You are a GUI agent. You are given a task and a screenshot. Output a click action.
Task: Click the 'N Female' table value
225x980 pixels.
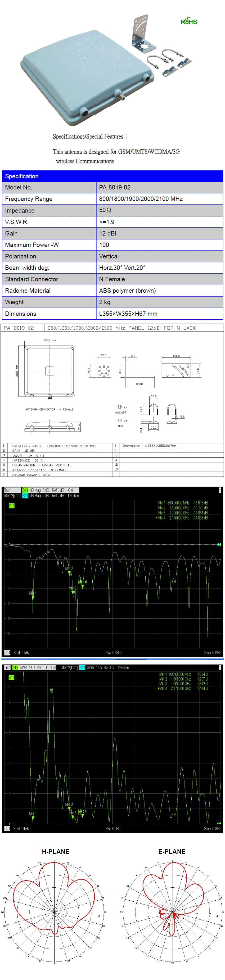point(112,279)
